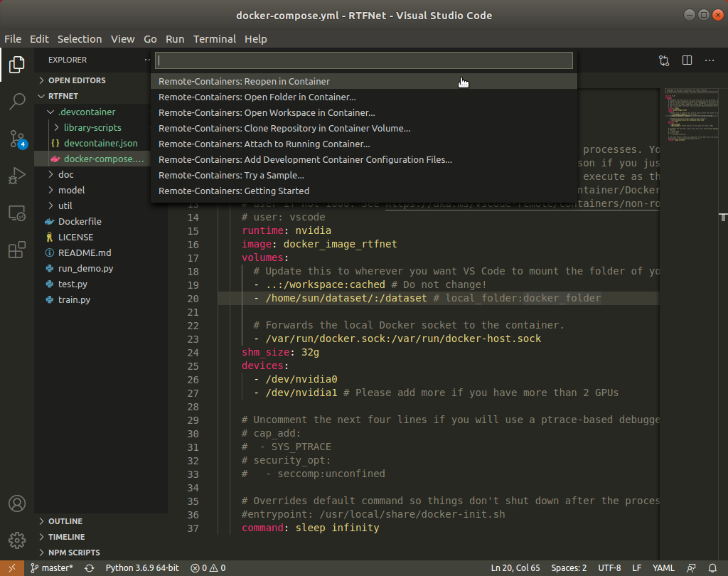Image resolution: width=728 pixels, height=576 pixels.
Task: Open Remote Explorer view icon
Action: 17,213
